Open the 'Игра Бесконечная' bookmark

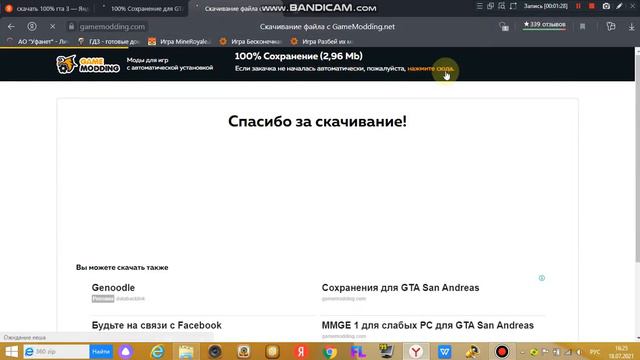(251, 41)
